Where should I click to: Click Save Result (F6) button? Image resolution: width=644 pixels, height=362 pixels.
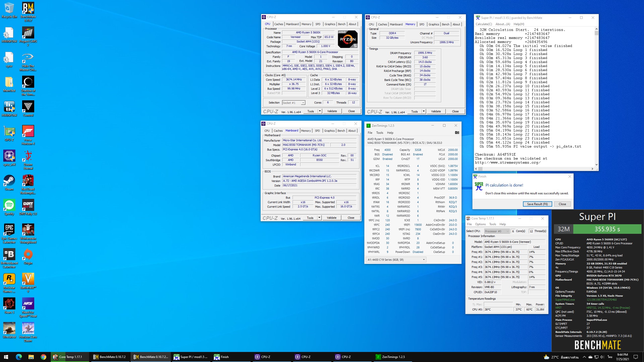tap(537, 204)
